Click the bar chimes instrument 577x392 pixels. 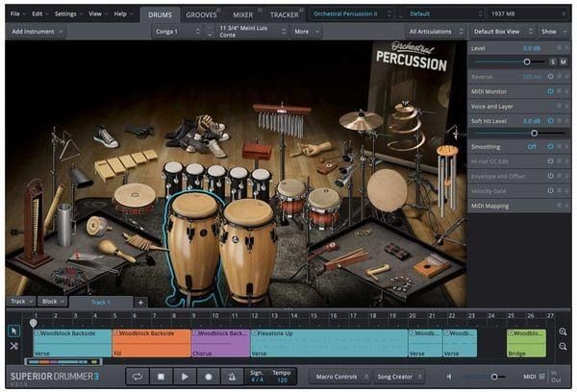click(282, 121)
